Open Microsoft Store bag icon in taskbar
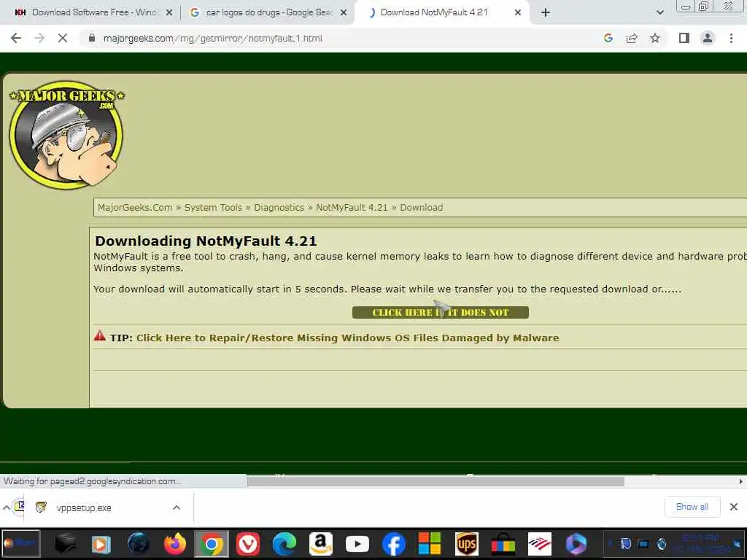Screen dimensions: 747x560 (x=503, y=543)
